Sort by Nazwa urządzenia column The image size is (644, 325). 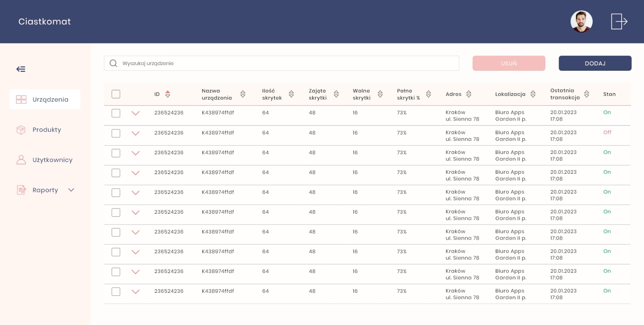click(243, 94)
